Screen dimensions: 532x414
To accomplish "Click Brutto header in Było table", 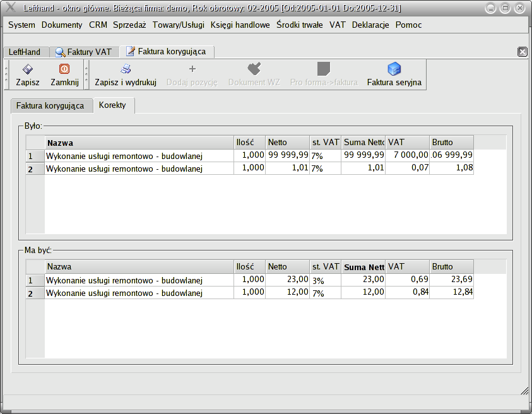I will point(452,143).
